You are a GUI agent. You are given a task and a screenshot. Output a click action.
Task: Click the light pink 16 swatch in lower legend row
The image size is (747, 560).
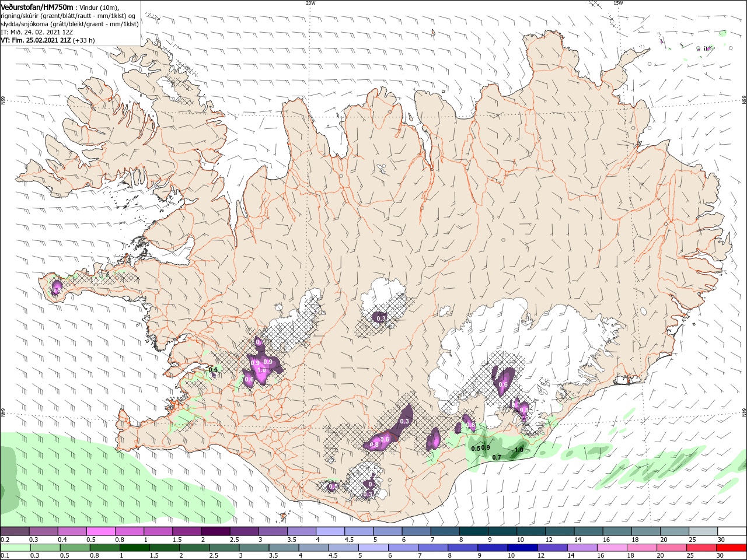click(613, 548)
